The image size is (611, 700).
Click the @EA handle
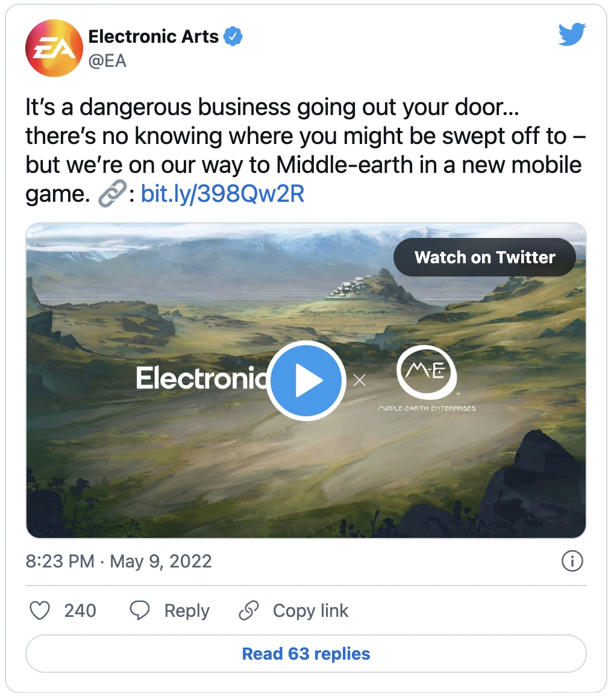coord(107,61)
